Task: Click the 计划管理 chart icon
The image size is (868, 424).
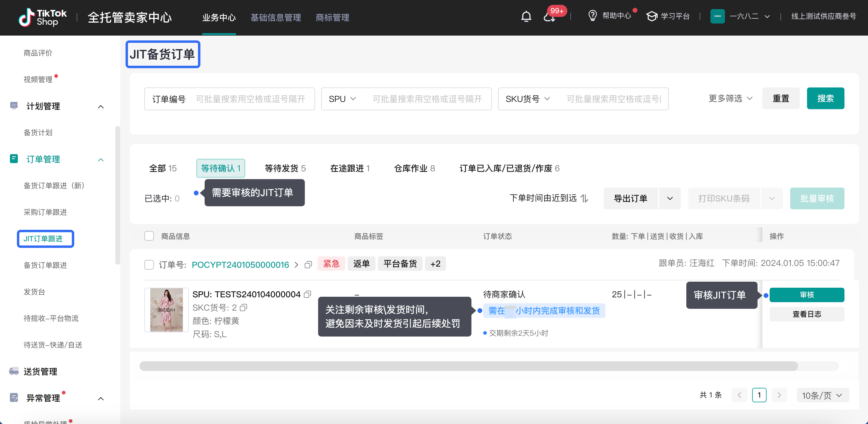Action: (14, 106)
